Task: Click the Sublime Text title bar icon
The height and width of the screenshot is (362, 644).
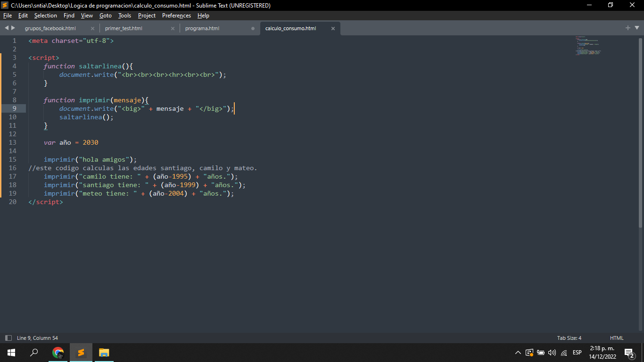Action: click(5, 5)
